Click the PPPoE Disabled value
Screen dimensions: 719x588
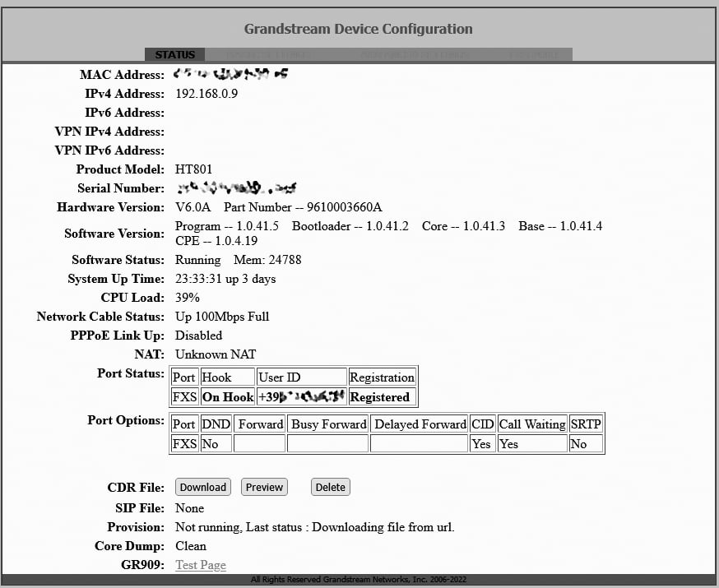[198, 335]
